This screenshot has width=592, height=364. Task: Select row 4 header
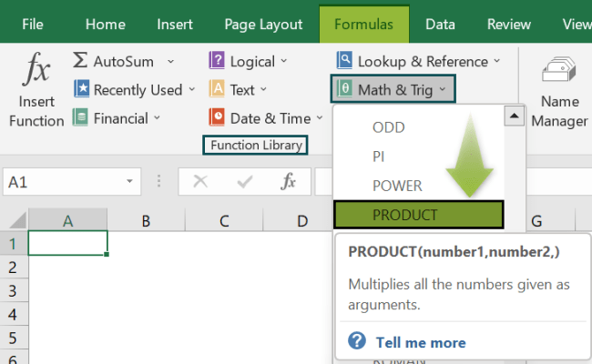tap(14, 314)
